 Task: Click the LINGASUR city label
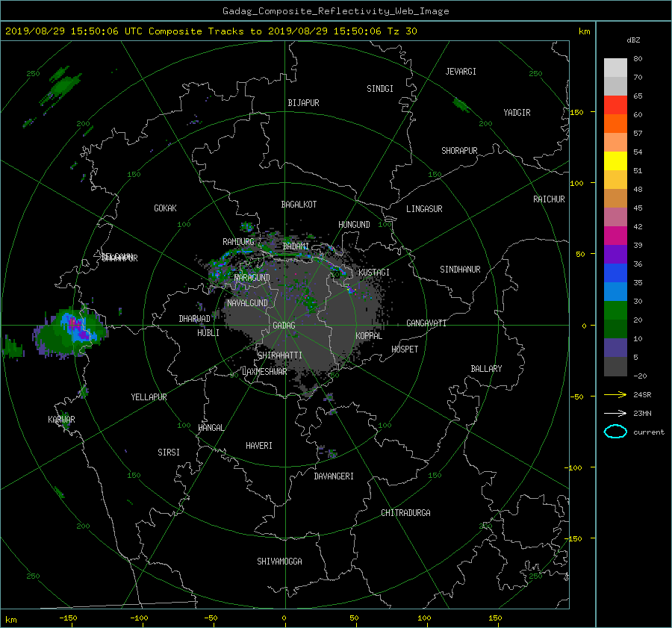click(x=424, y=209)
